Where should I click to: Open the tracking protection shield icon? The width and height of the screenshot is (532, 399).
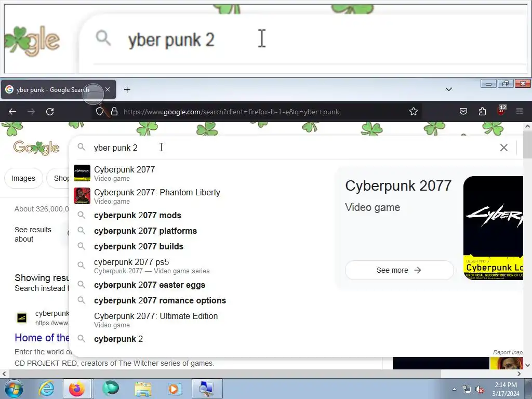[x=99, y=112]
